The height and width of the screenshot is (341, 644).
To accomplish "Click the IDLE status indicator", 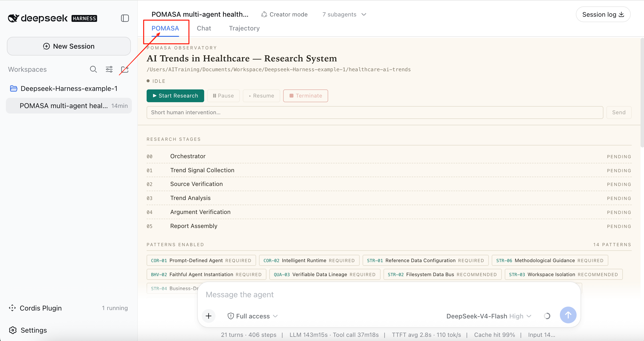I will (156, 81).
